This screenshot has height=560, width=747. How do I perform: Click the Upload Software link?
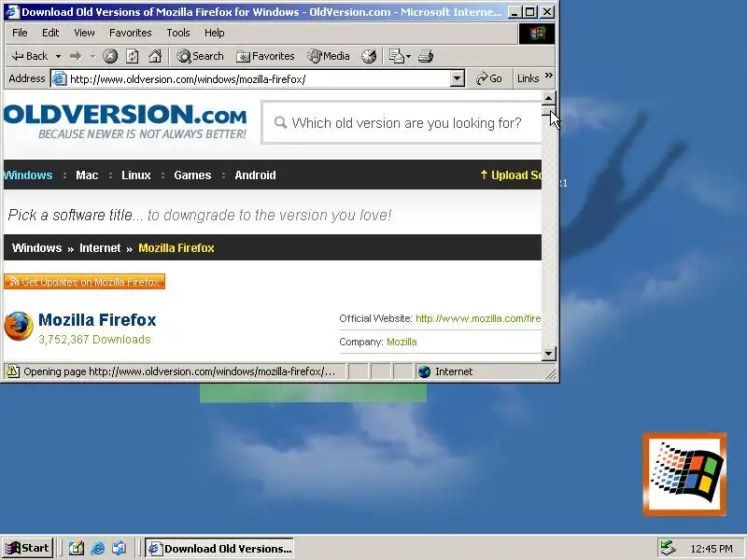510,175
